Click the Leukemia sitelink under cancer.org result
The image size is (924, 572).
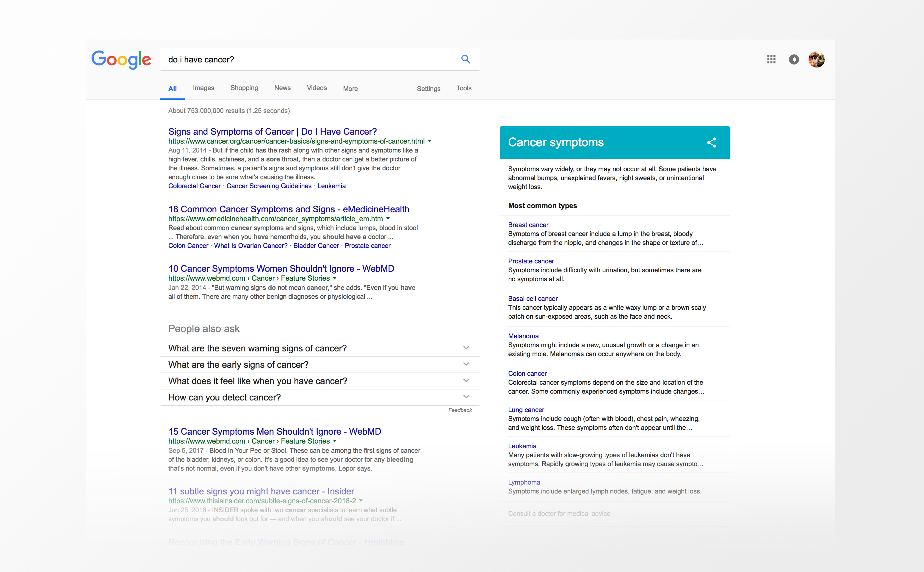coord(332,186)
